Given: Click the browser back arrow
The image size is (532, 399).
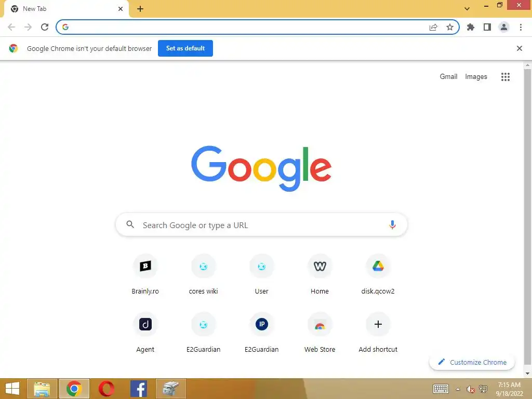Looking at the screenshot, I should tap(11, 27).
